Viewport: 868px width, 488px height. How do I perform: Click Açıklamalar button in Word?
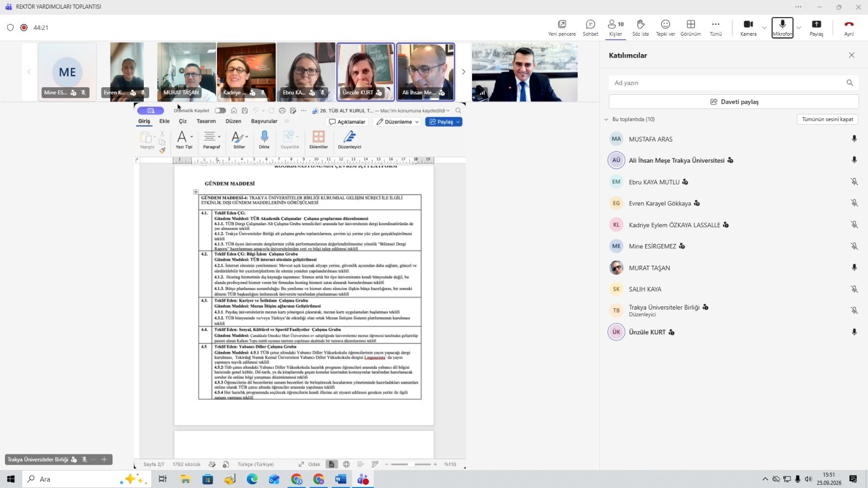pos(348,122)
